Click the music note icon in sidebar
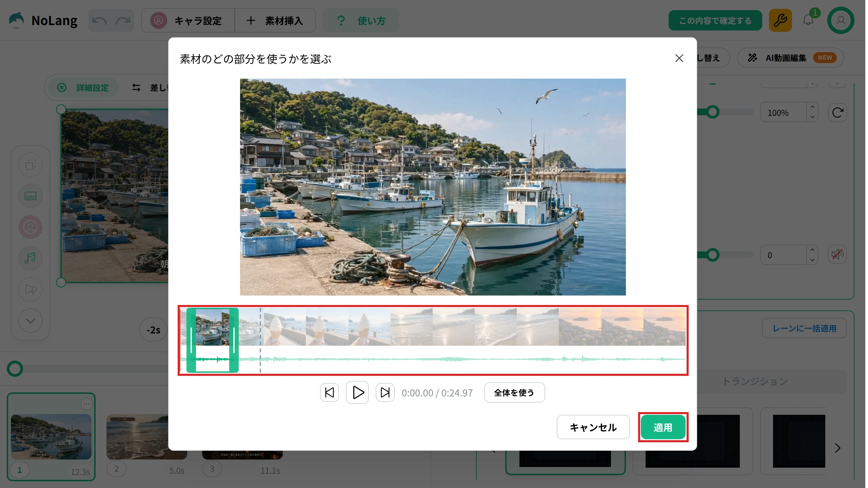The image size is (868, 488). pyautogui.click(x=31, y=258)
